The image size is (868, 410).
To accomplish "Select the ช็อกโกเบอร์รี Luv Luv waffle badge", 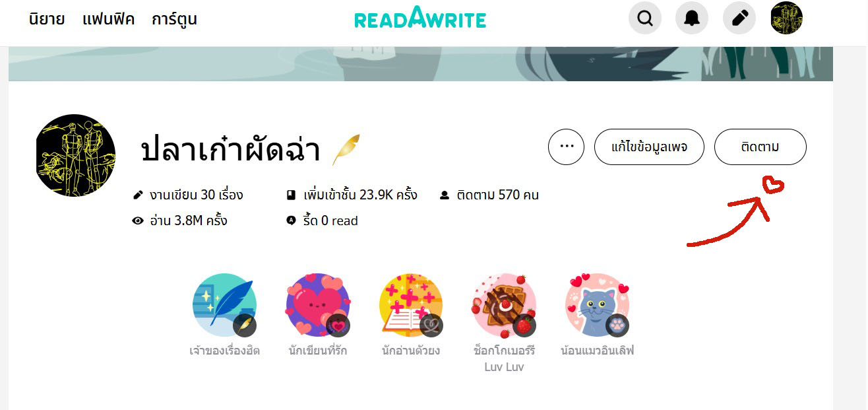I will click(505, 305).
